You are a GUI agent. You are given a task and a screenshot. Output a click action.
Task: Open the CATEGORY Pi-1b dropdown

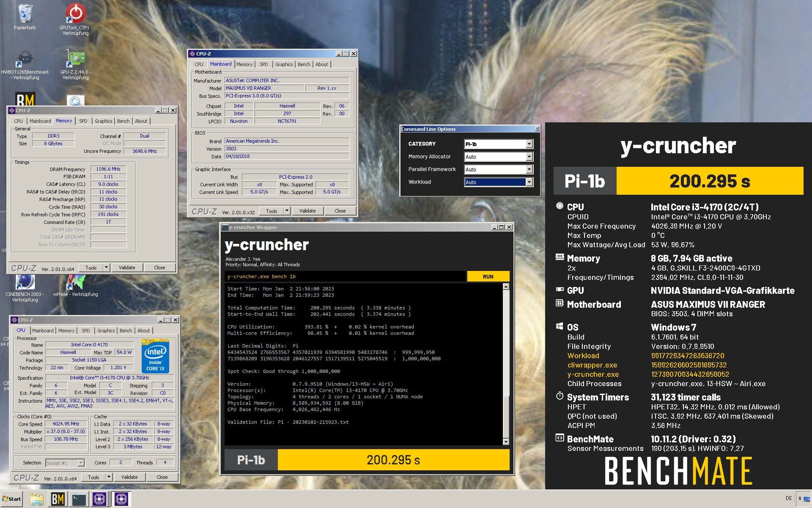529,144
